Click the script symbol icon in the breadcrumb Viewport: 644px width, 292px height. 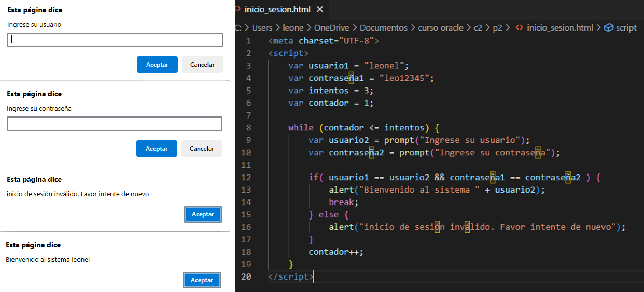point(609,28)
